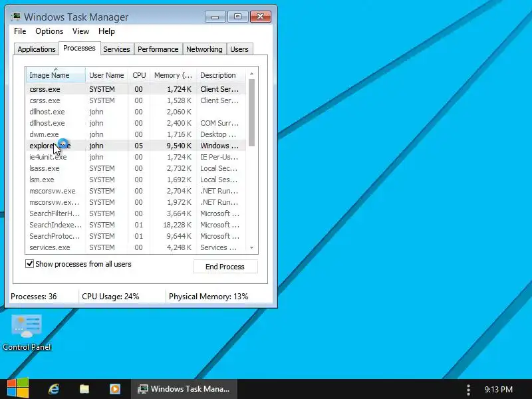Open the taskbar overflow three-dots icon
The width and height of the screenshot is (532, 399).
(468, 390)
